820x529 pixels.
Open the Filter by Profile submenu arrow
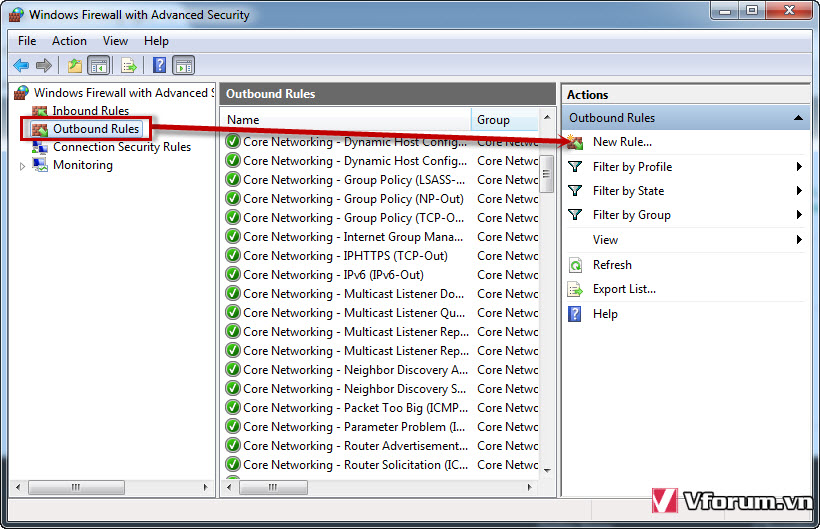click(x=799, y=167)
